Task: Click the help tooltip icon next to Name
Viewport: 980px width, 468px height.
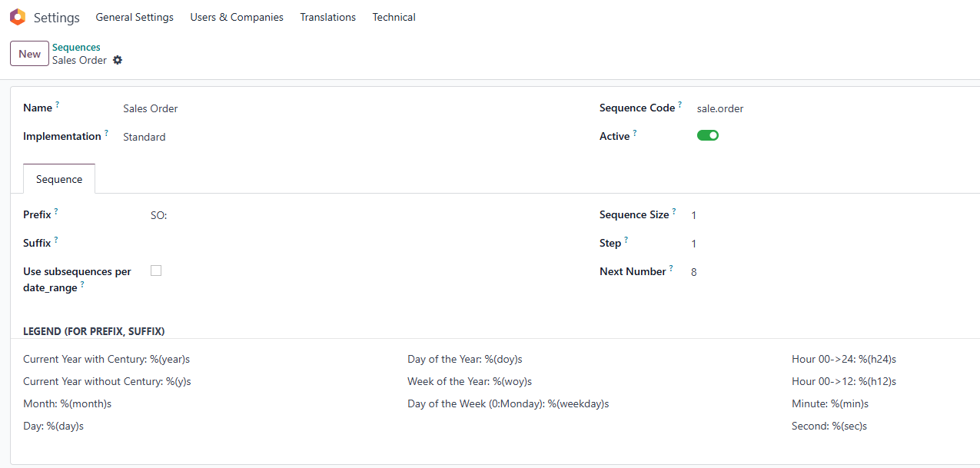Action: point(57,105)
